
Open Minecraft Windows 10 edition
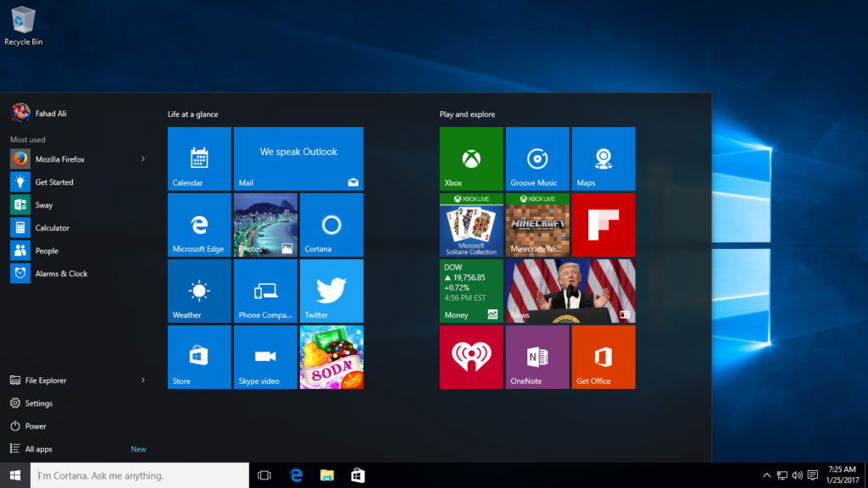click(x=537, y=225)
